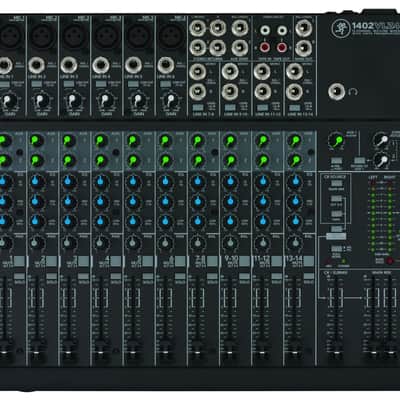
Task: Solo stereo channel 9-10
Action: [245, 276]
